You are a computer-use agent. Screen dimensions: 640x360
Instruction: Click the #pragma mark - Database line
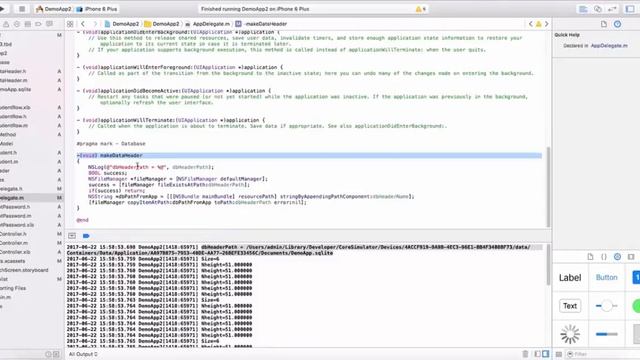pyautogui.click(x=111, y=144)
